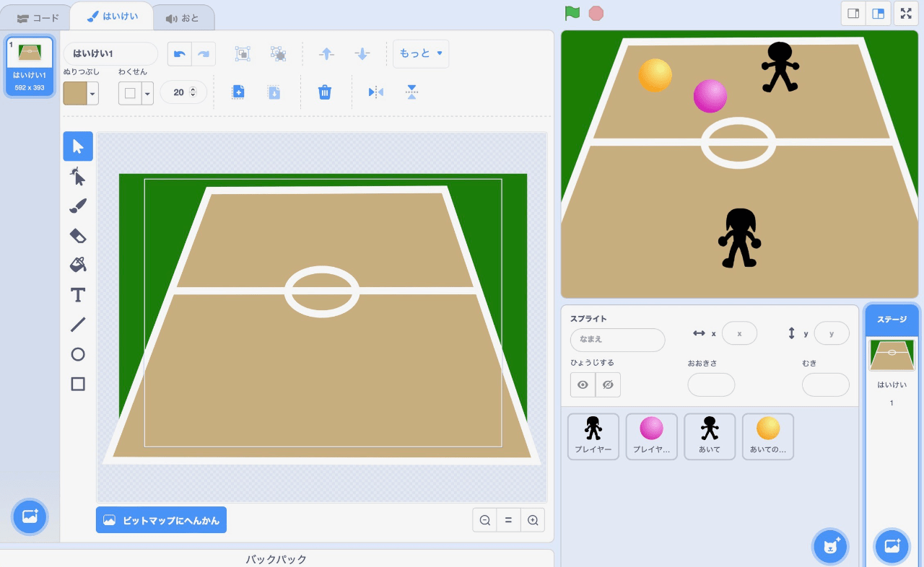
Task: Open the わくせん outline color dropdown
Action: 136,93
